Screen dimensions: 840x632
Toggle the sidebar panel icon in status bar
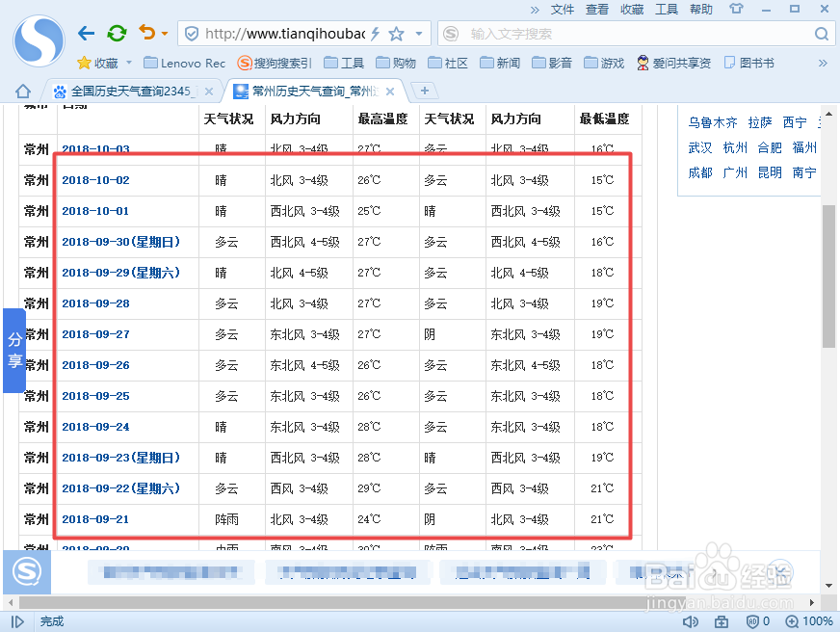[x=17, y=621]
